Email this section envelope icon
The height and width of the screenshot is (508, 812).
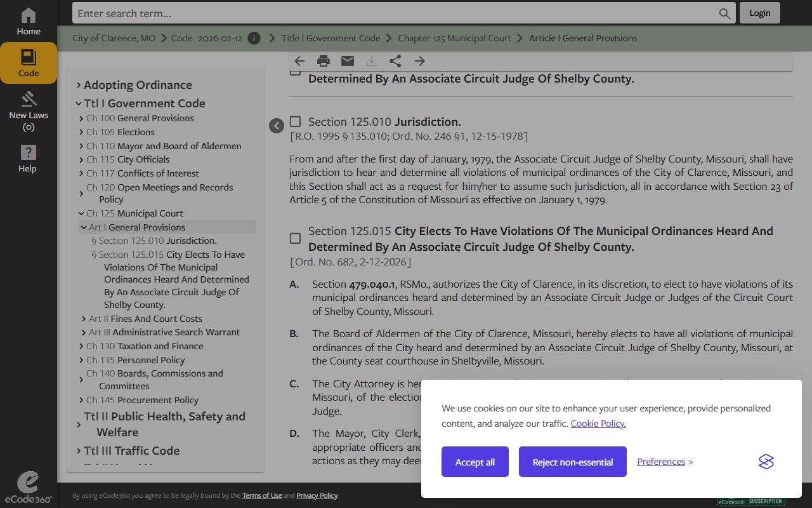coord(348,61)
